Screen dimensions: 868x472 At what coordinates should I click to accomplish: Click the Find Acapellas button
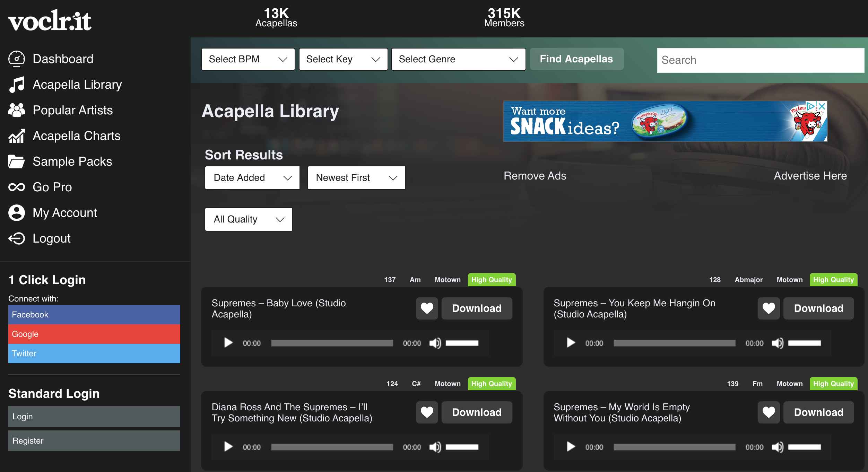click(x=576, y=59)
